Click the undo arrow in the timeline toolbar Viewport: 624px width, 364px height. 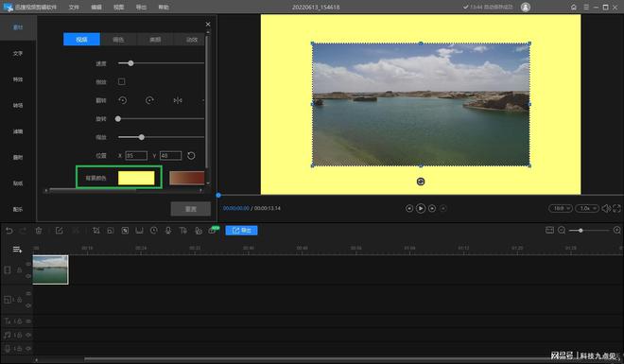[9, 231]
